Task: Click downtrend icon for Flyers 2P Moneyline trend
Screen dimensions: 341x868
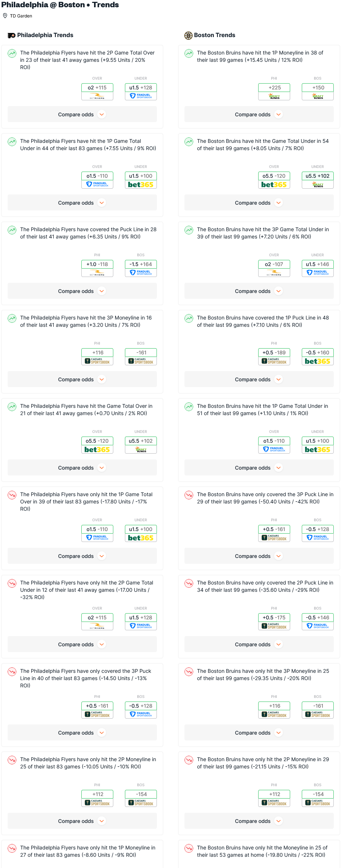Action: coord(12,760)
